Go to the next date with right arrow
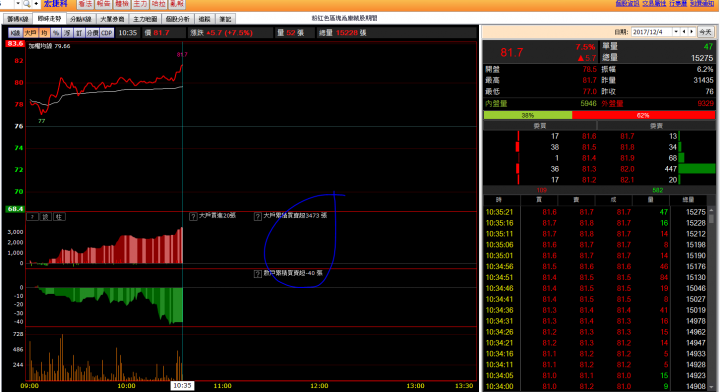 692,32
